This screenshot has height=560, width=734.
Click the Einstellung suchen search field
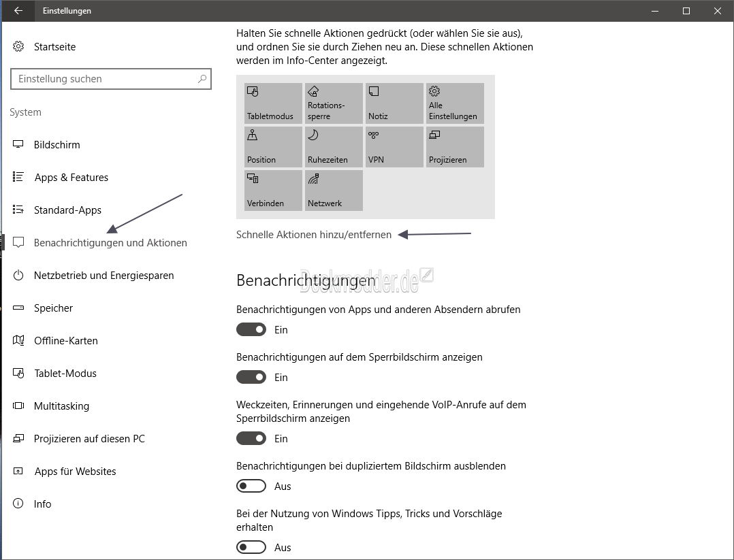click(x=106, y=79)
